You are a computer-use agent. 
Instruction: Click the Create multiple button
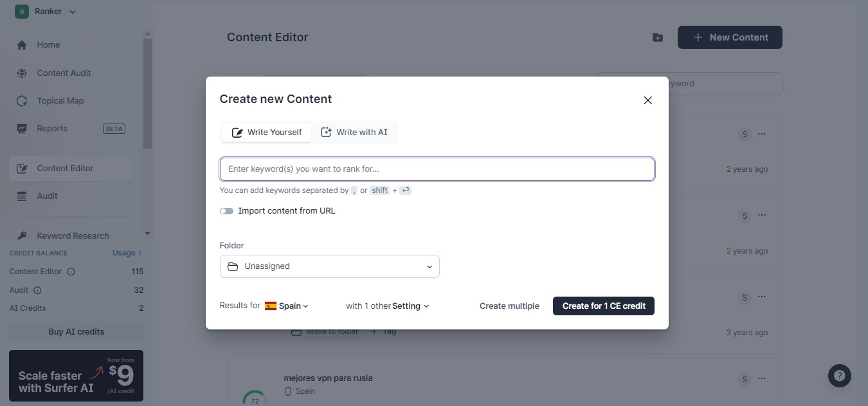509,306
